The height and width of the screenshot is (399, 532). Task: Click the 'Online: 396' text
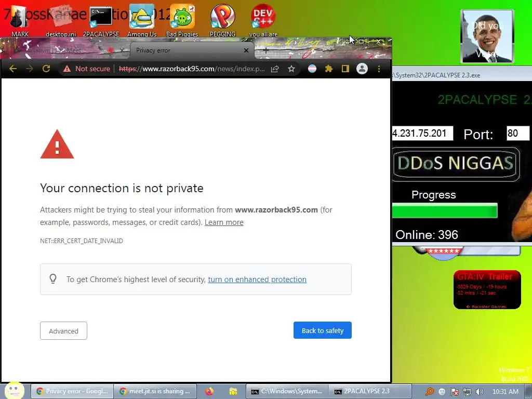coord(427,235)
